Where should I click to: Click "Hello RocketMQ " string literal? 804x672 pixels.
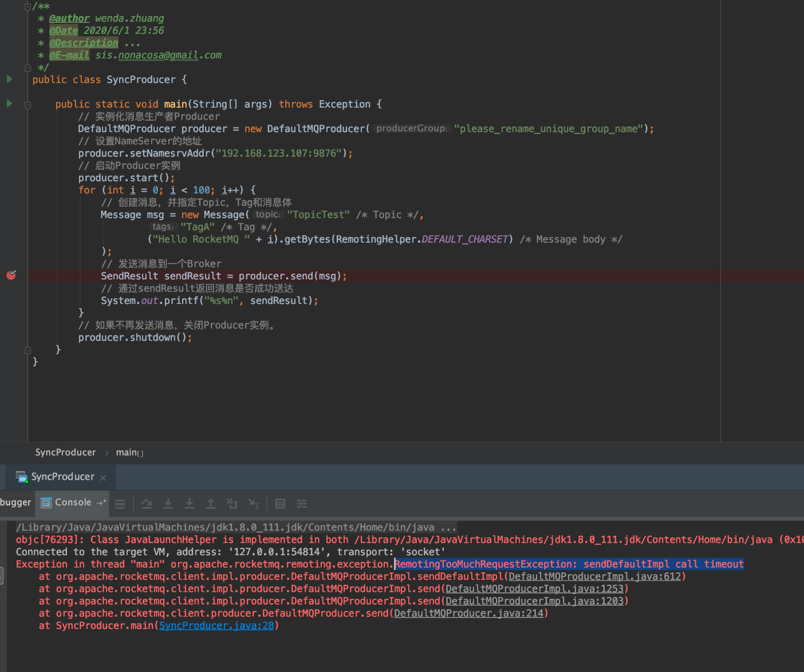[x=200, y=239]
